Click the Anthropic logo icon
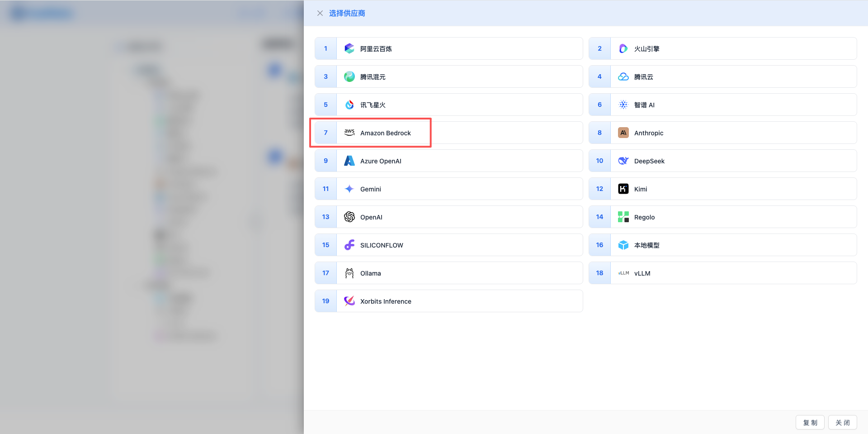868x434 pixels. tap(623, 133)
